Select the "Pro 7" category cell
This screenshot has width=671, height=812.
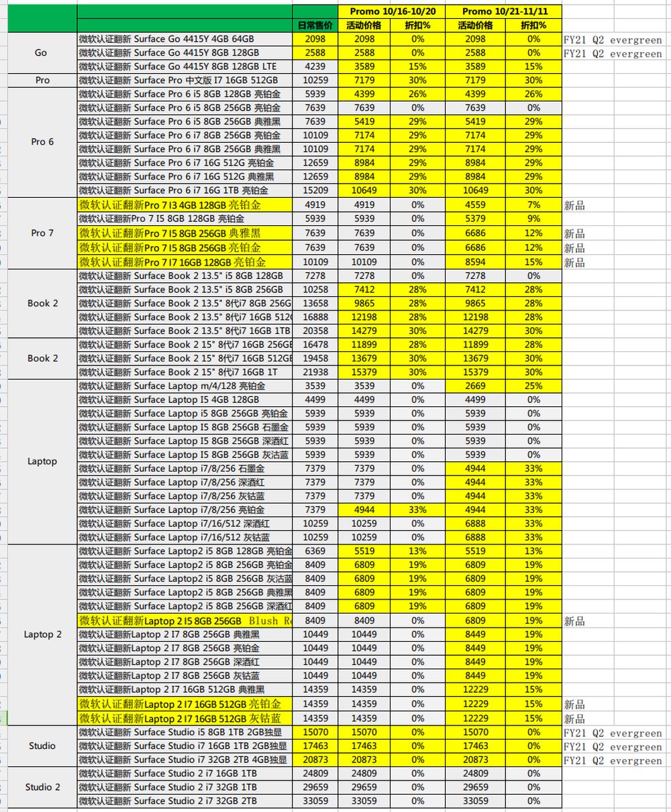tap(42, 233)
